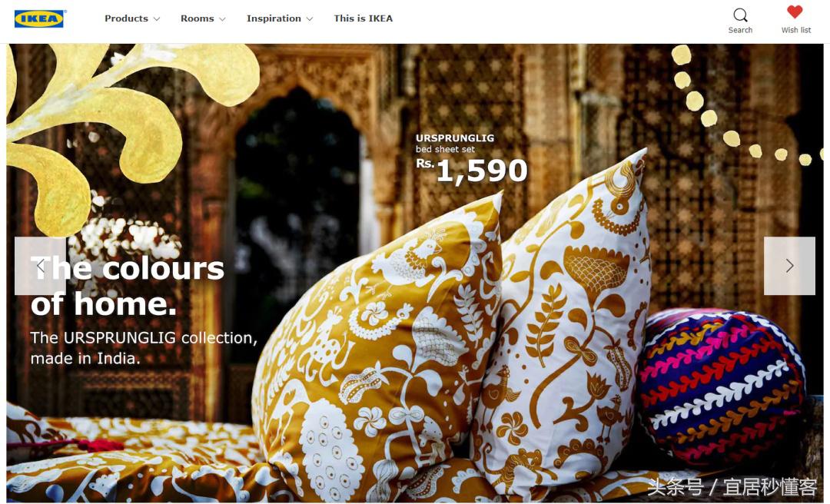Click the IKEA logo
The height and width of the screenshot is (504, 830).
[40, 18]
